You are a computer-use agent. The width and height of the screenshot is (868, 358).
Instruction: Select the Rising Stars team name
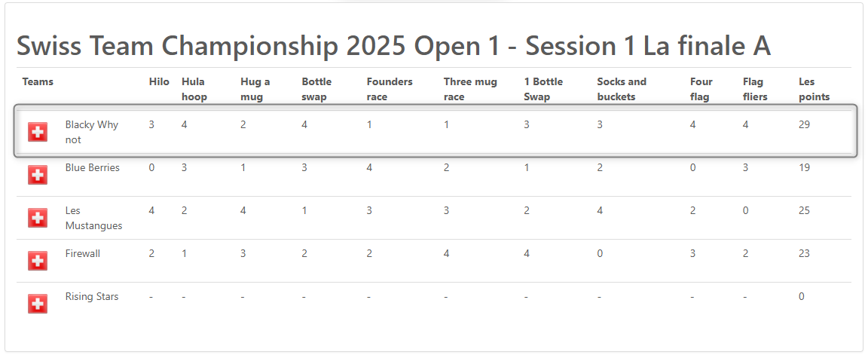[x=92, y=297]
